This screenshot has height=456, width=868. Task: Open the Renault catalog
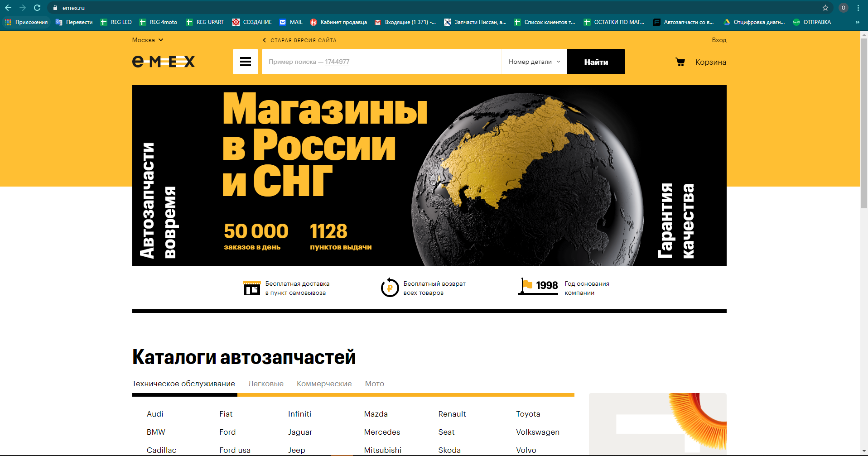(x=452, y=414)
